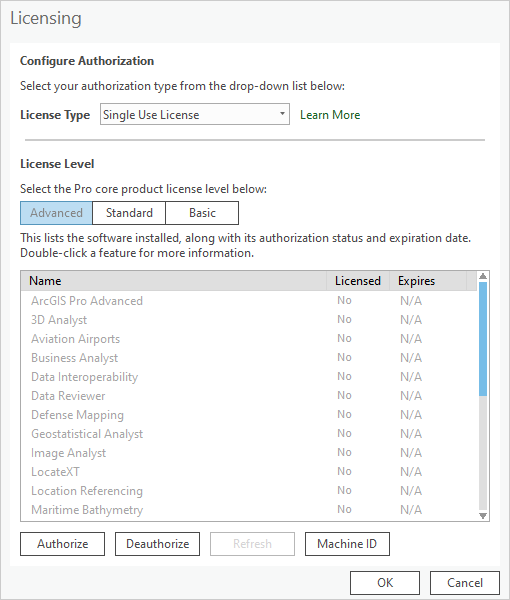Click the Authorize button

click(x=62, y=544)
